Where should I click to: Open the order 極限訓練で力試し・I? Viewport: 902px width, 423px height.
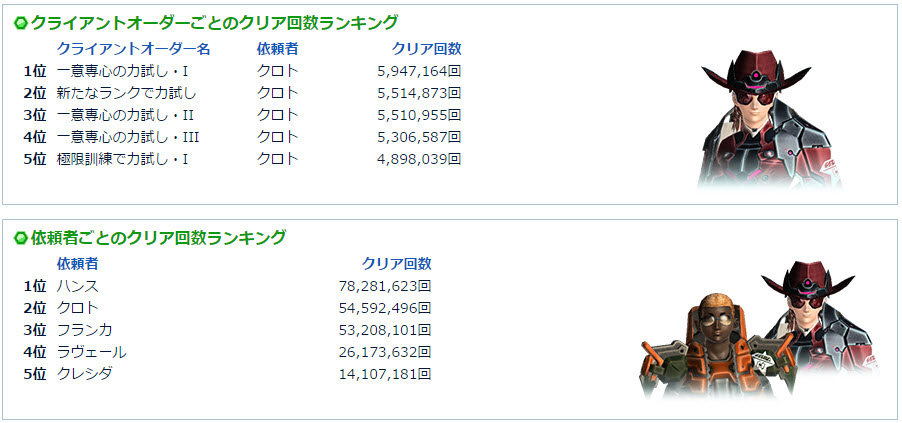[x=123, y=159]
